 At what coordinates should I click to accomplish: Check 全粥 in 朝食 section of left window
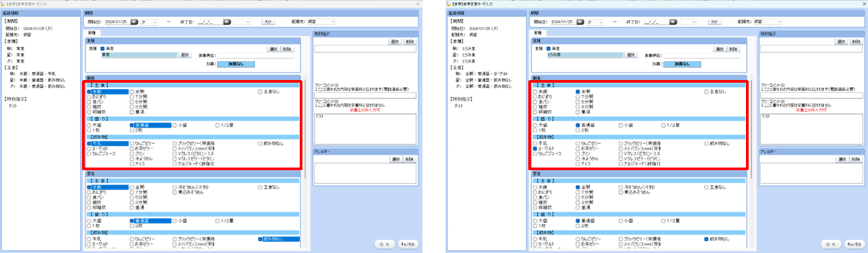point(132,91)
